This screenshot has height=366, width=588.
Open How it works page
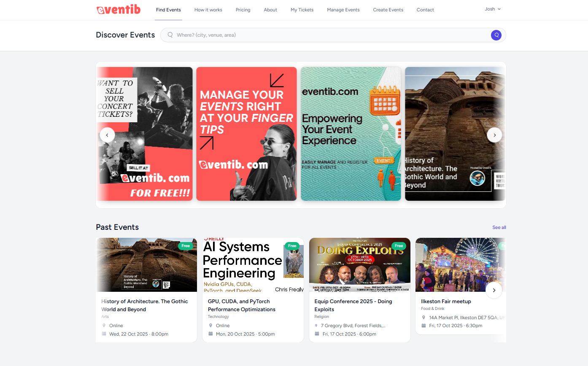tap(208, 10)
